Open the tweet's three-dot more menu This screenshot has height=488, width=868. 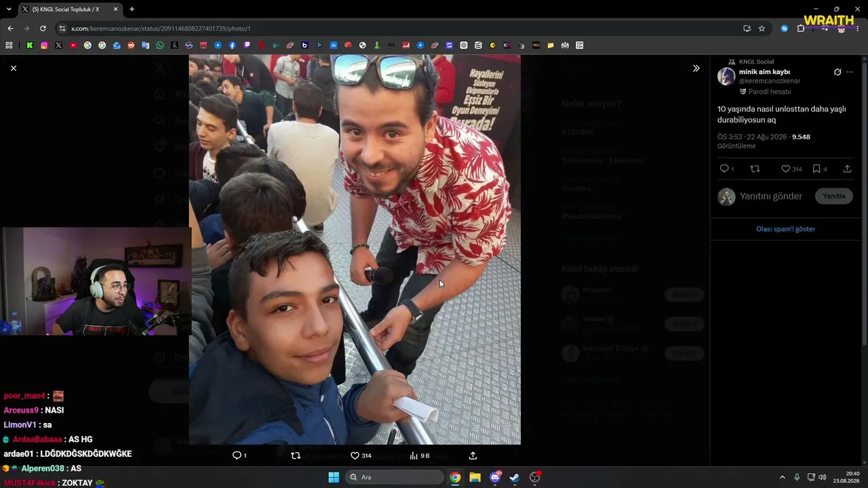point(850,72)
